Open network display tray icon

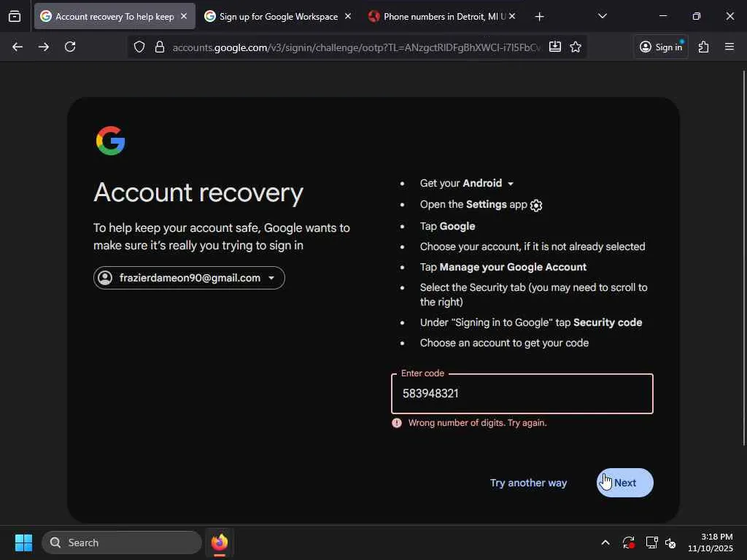click(x=651, y=542)
